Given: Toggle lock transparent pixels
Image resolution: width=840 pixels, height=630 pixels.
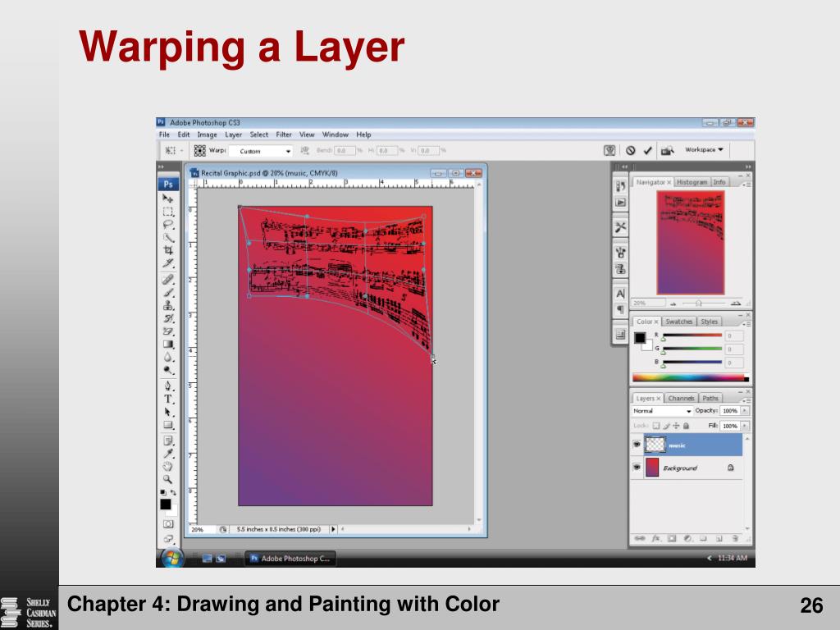Looking at the screenshot, I should click(x=655, y=426).
